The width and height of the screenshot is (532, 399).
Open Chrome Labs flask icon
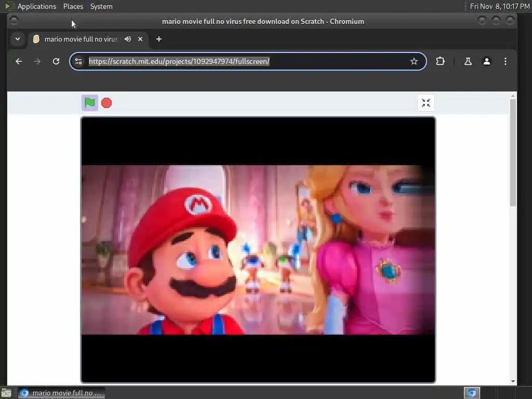pos(468,61)
